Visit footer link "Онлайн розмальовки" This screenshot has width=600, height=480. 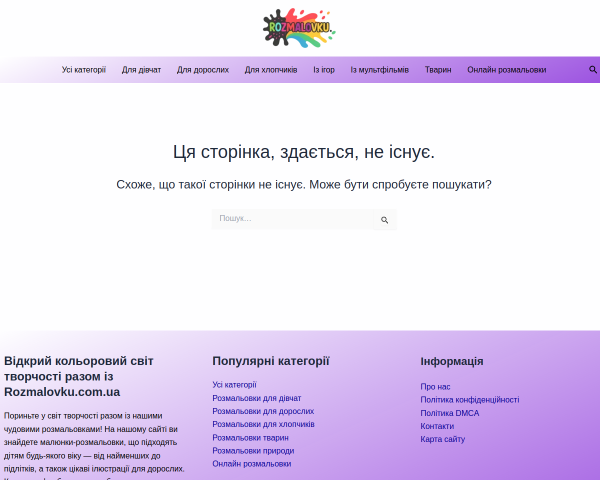252,464
